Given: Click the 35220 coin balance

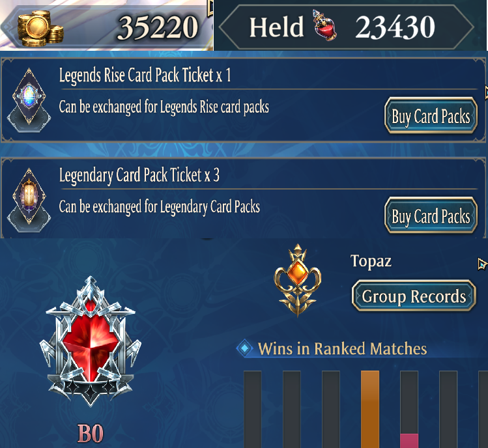Looking at the screenshot, I should [158, 27].
